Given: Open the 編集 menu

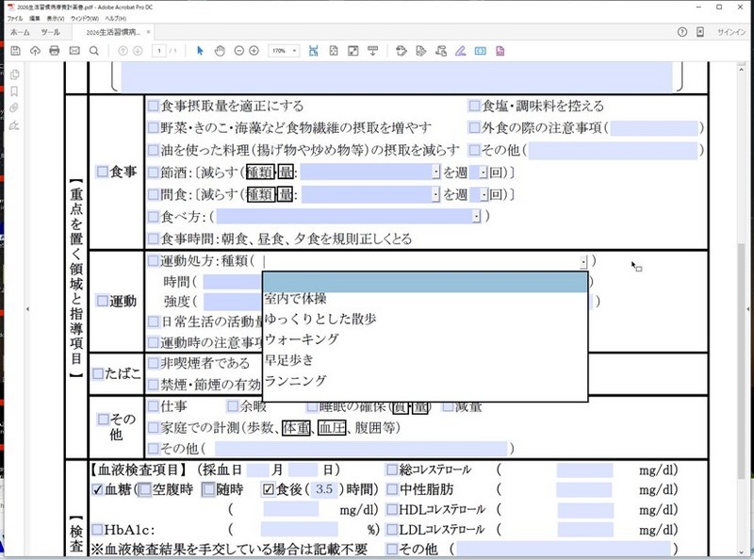Looking at the screenshot, I should coord(35,18).
